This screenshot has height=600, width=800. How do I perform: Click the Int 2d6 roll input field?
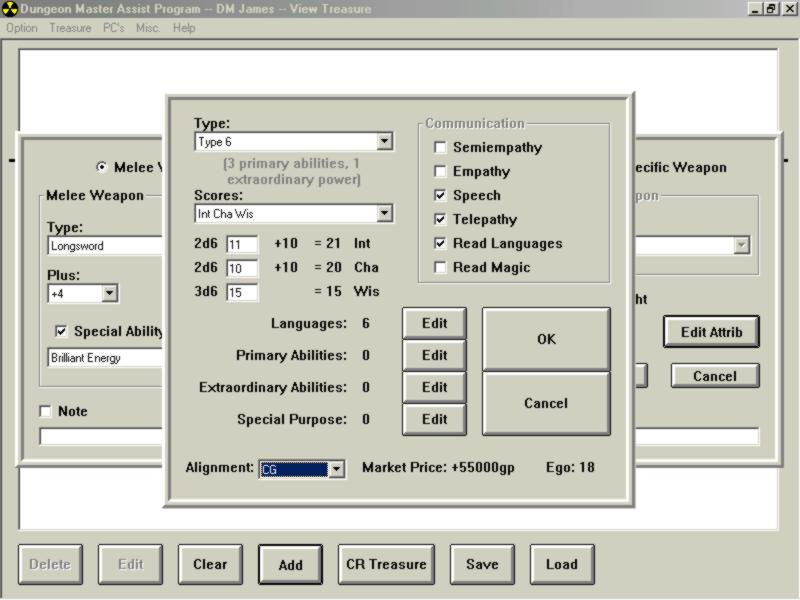(242, 244)
